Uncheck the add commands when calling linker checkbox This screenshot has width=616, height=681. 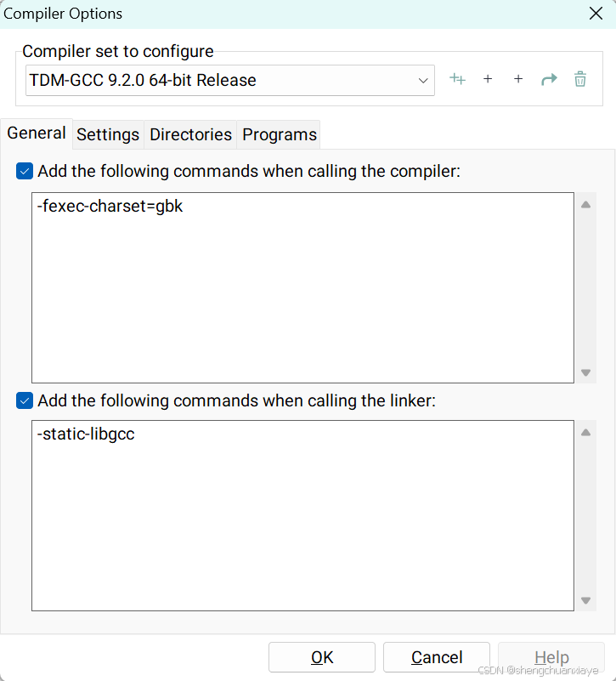coord(25,400)
